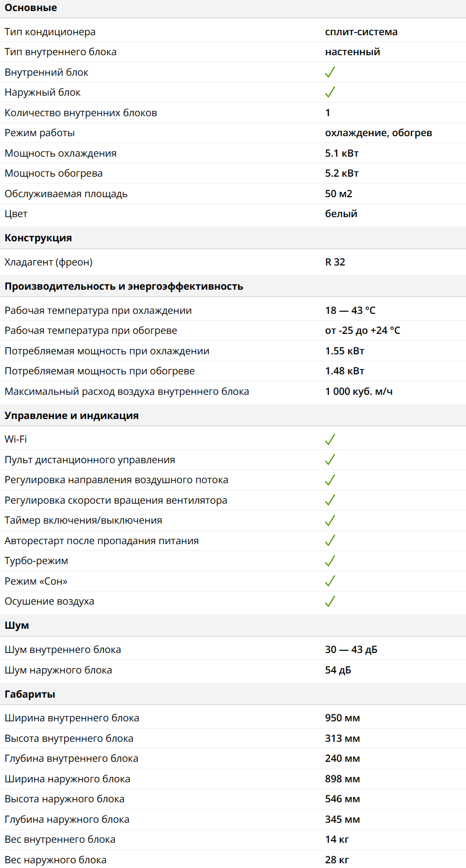466x868 pixels.
Task: Click checkmark for Пульт дистанционного управления
Action: (x=330, y=459)
